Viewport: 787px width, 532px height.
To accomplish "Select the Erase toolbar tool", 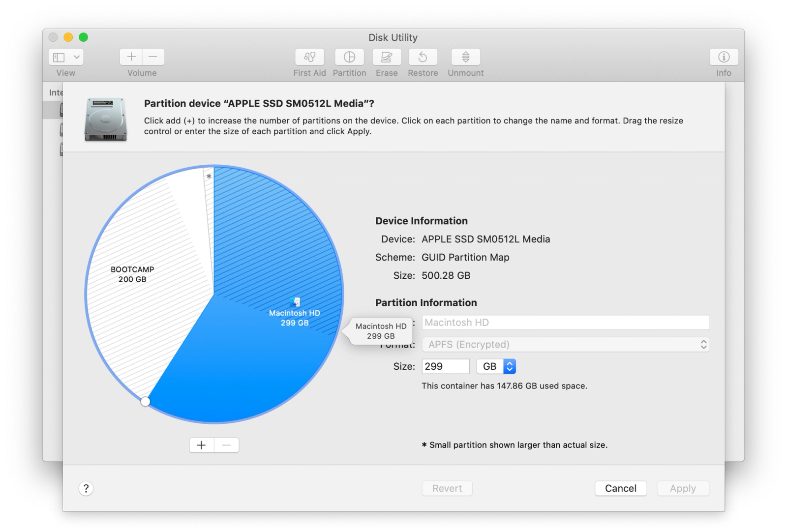I will 387,57.
